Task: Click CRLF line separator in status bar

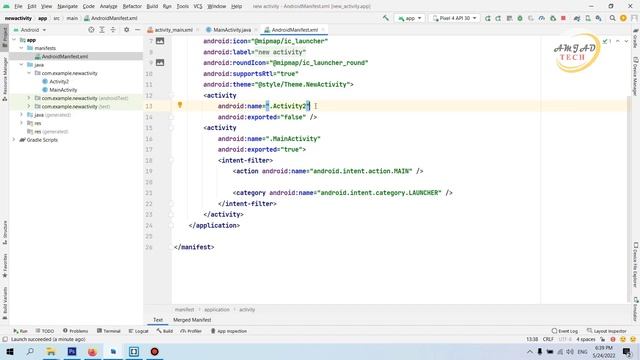Action: pyautogui.click(x=548, y=339)
